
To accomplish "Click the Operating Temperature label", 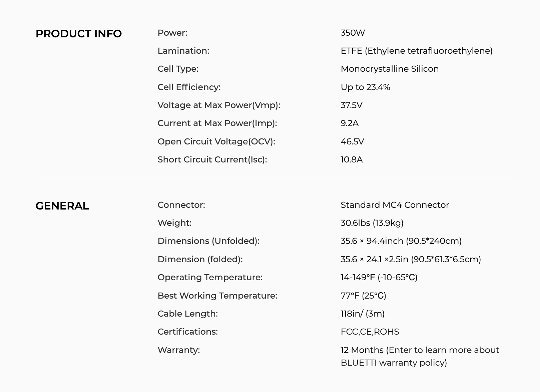I will [x=210, y=277].
